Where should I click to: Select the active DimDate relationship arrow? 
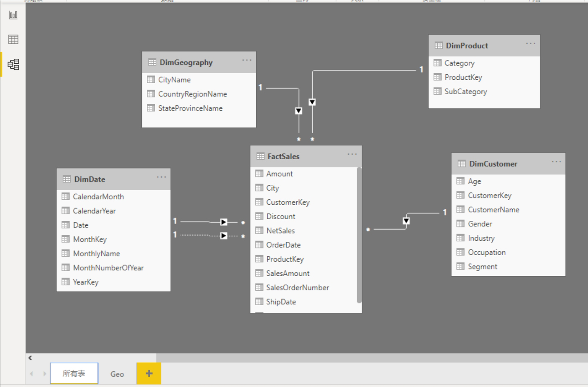coord(223,222)
